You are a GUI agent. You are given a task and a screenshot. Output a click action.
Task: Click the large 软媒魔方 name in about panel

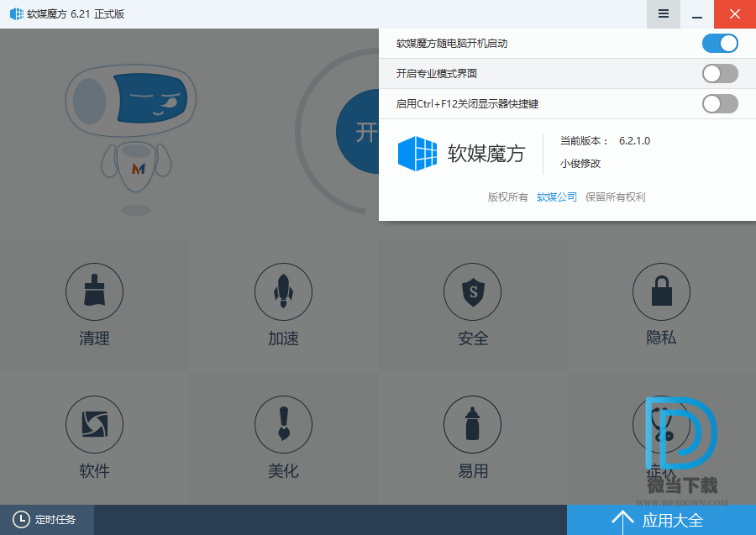point(486,154)
